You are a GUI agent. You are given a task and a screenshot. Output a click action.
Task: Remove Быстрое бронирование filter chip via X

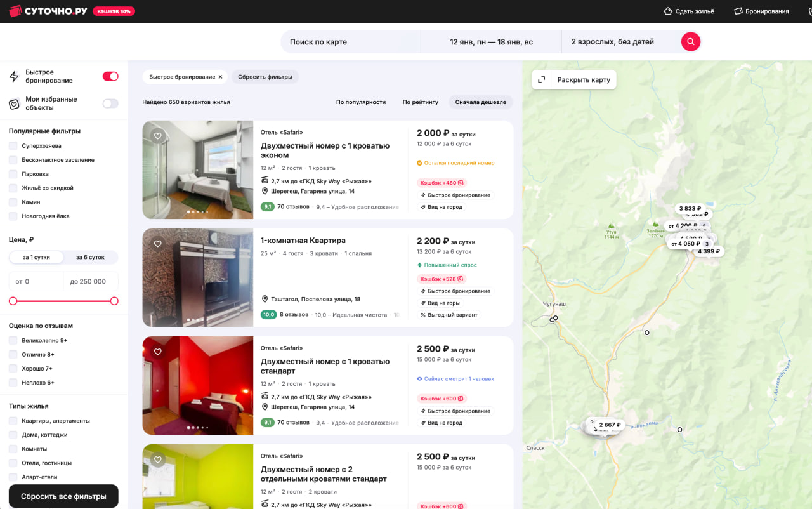(220, 77)
